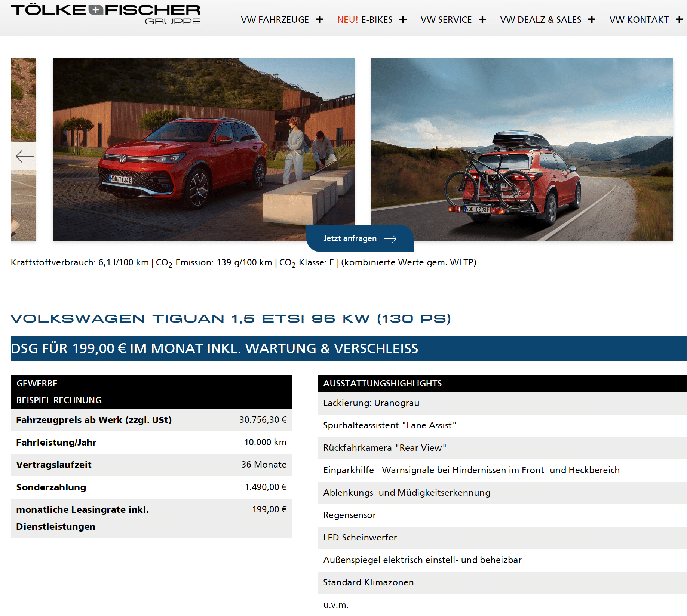Open the VW SERVICE menu
The image size is (687, 616).
[x=446, y=20]
